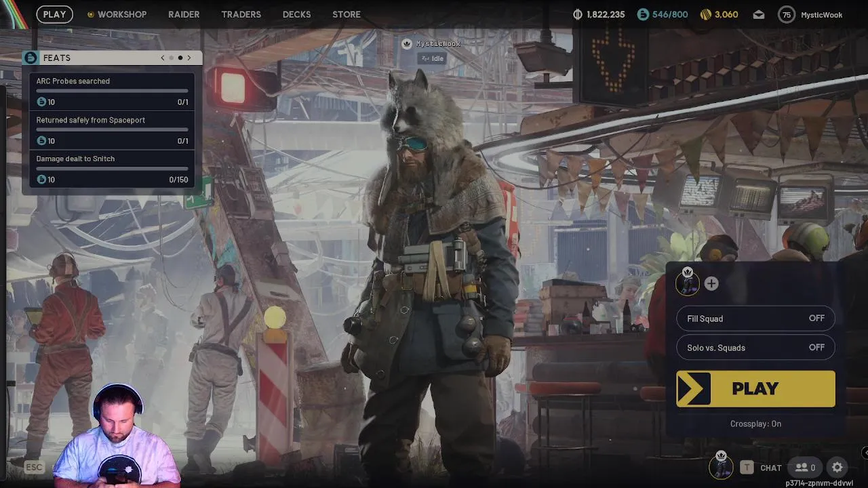Click the coin currency icon beside 1,822,235
The image size is (868, 488).
(578, 14)
